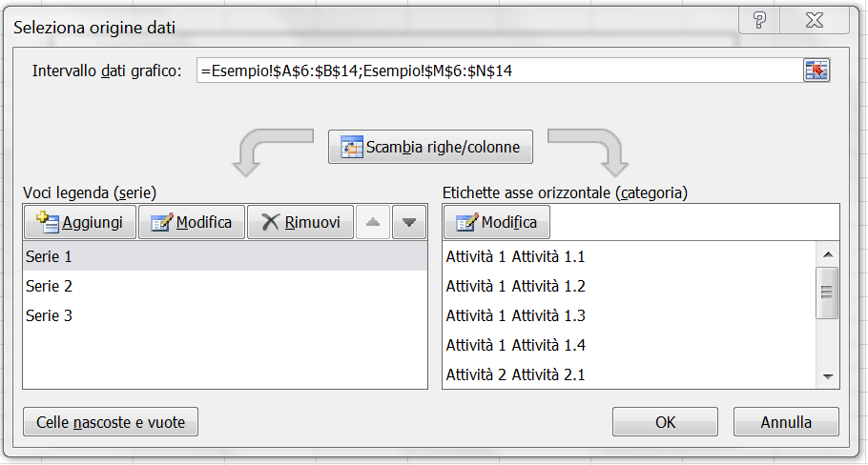Edit the series using left Modifica
Viewport: 868px width, 465px height.
191,222
